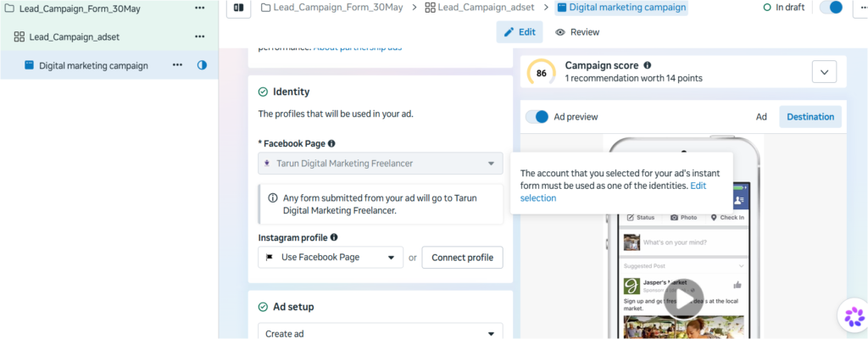This screenshot has height=339, width=868.
Task: Click the Photo option in phone preview
Action: click(684, 218)
